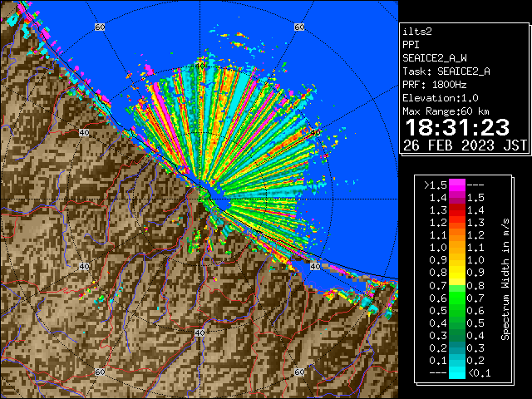Click the product name "SEAICE2_A_W"
532x399 pixels.
pyautogui.click(x=435, y=58)
